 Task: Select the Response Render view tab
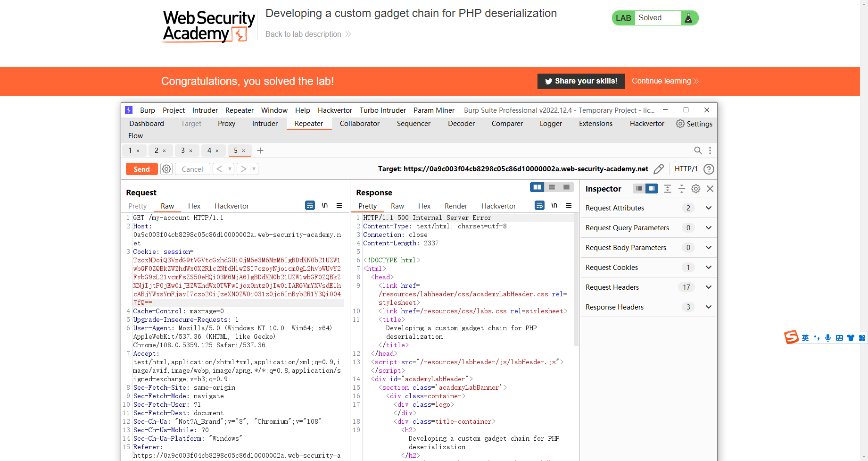(456, 206)
